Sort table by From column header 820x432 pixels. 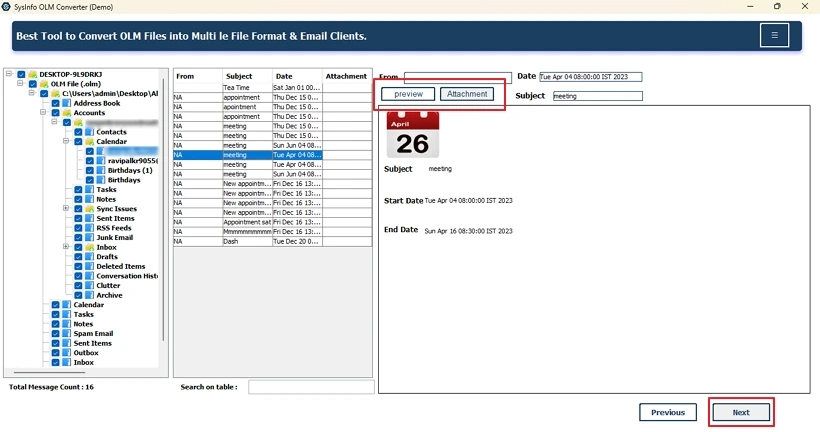198,76
